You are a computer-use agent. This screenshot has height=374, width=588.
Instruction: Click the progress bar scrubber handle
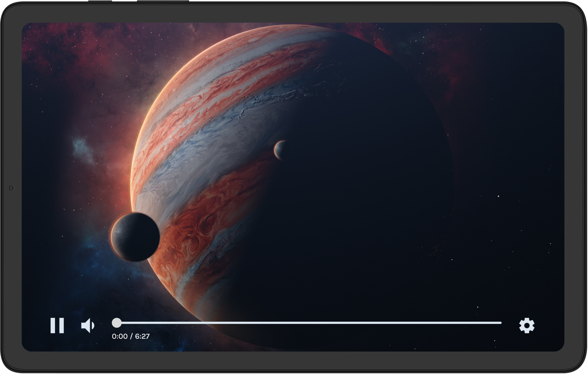(x=117, y=323)
